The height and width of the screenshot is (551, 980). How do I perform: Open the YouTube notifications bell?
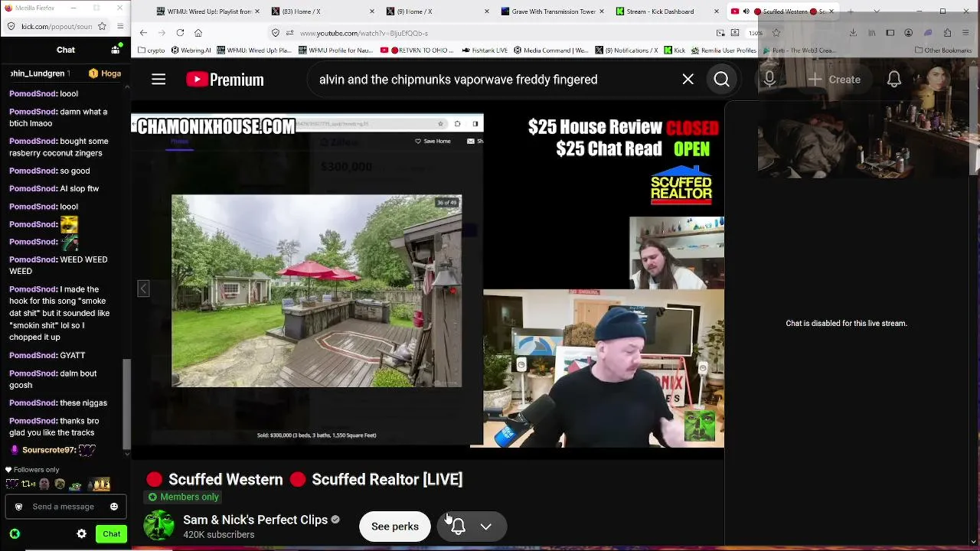tap(894, 80)
